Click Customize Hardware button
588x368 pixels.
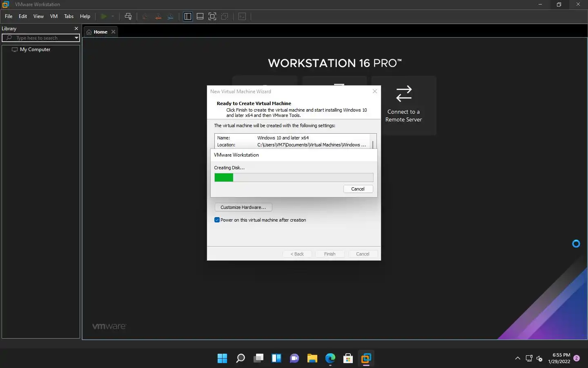point(243,207)
